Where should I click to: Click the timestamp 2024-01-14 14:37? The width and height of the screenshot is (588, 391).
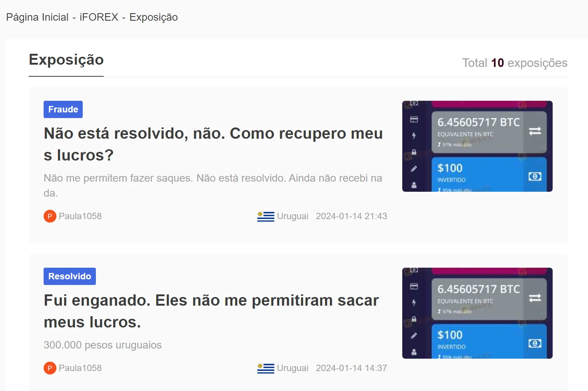[352, 368]
